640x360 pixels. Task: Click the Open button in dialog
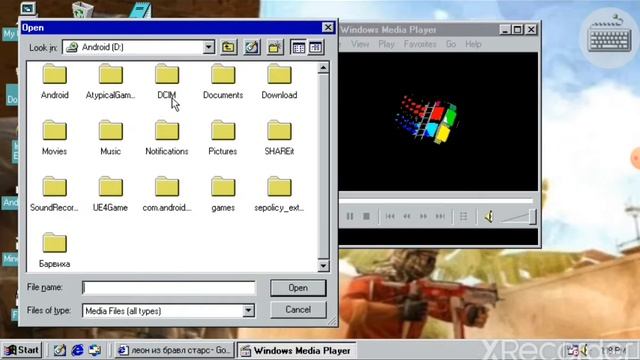click(x=298, y=288)
